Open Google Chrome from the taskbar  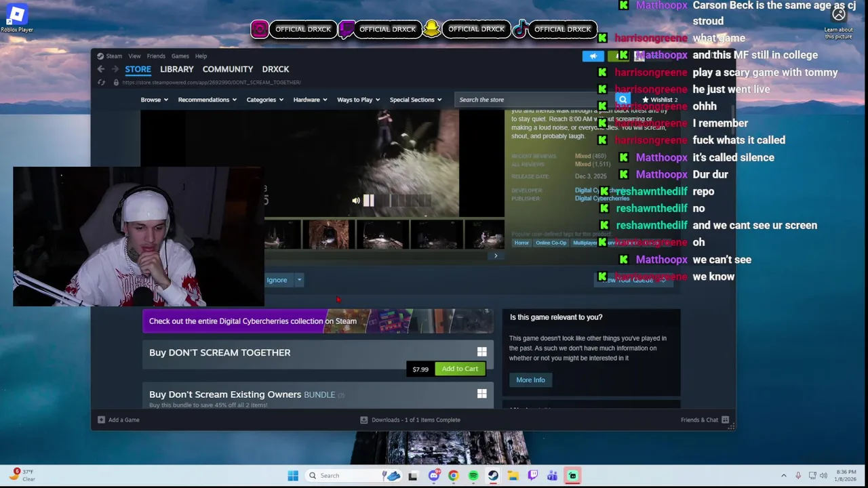[453, 476]
